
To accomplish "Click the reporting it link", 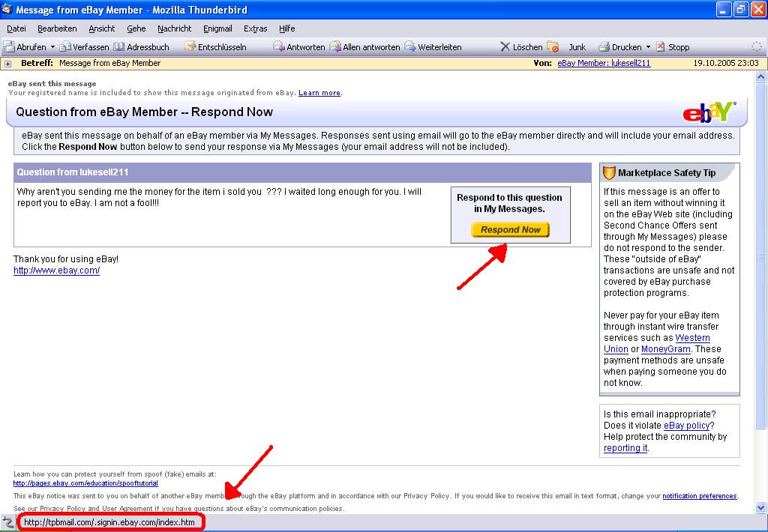I will [625, 448].
